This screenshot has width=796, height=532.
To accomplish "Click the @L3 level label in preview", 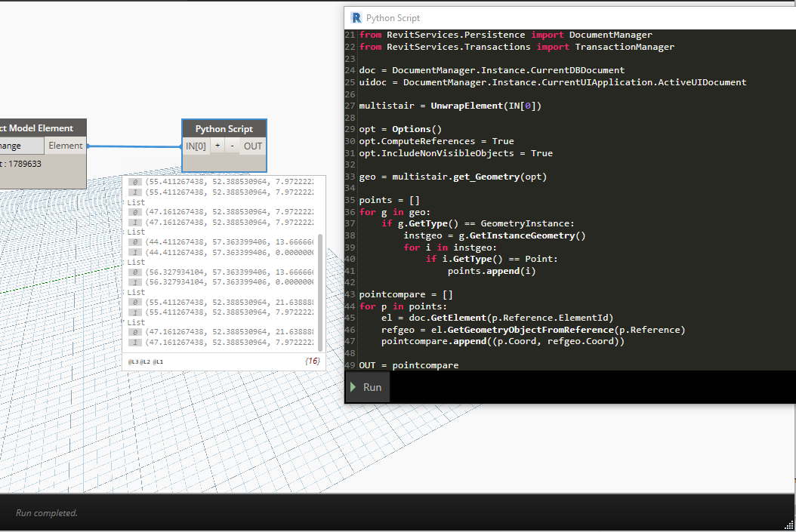I will [x=133, y=362].
